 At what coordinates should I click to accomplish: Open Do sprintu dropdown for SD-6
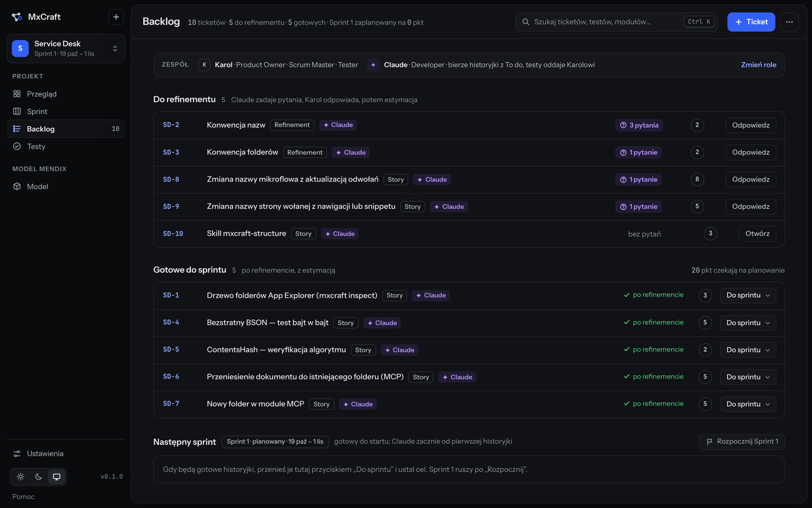(x=748, y=377)
